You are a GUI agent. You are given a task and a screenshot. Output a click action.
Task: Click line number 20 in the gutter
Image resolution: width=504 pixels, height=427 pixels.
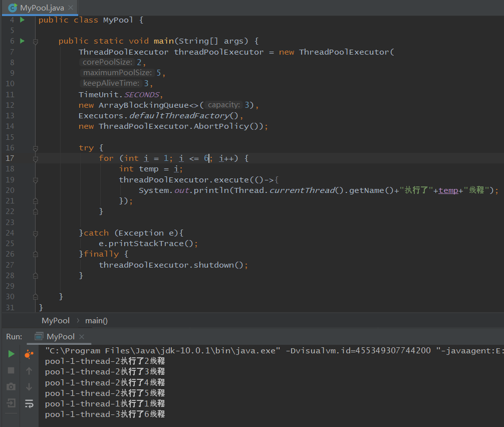(10, 190)
